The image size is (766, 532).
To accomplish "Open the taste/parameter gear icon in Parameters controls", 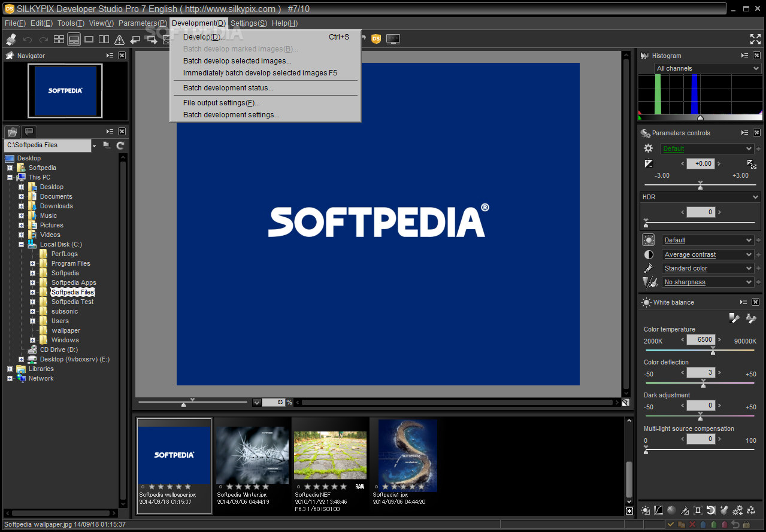I will click(x=648, y=148).
